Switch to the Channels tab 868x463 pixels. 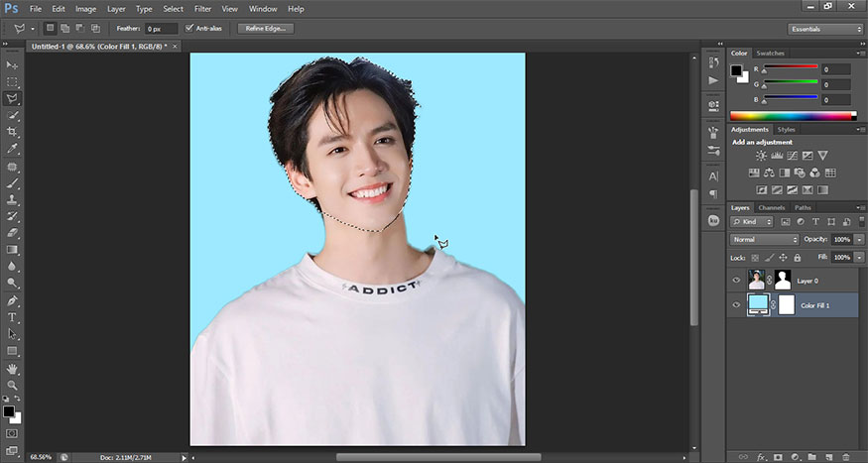point(771,207)
